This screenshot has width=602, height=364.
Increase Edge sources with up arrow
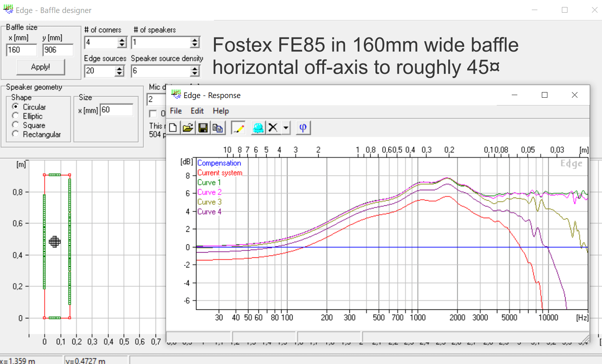tap(119, 68)
